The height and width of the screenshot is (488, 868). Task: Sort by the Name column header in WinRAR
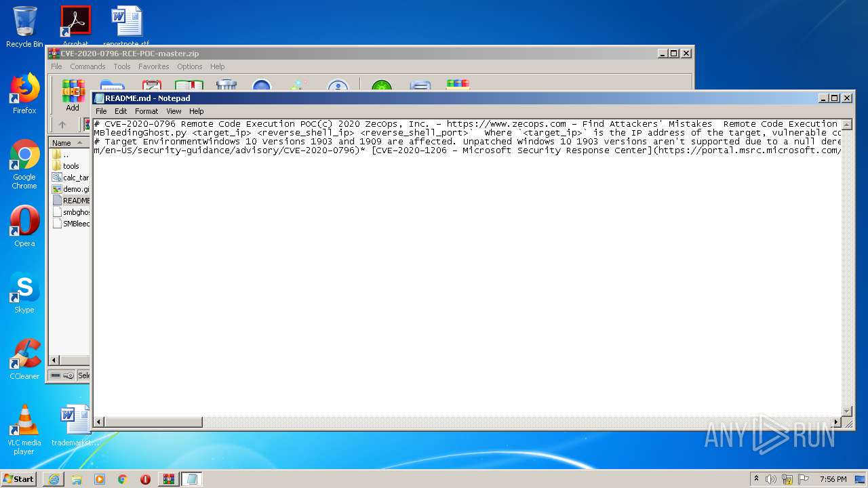[x=69, y=143]
